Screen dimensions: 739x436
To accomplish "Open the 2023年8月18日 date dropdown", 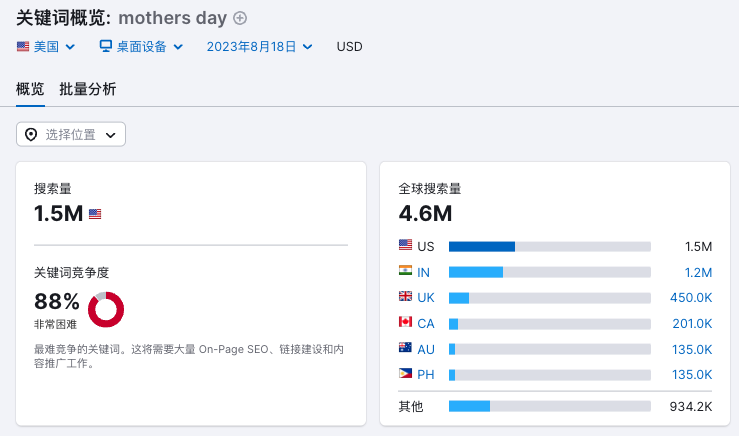I will [x=259, y=46].
